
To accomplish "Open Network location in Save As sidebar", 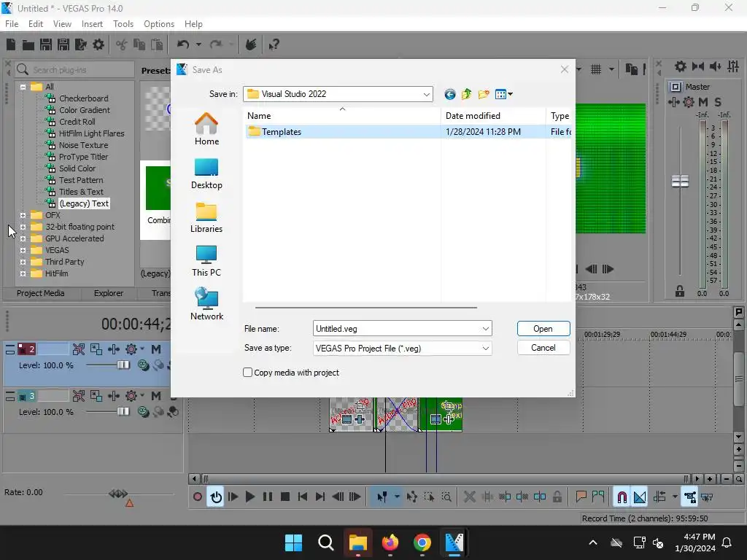I will coord(206,304).
